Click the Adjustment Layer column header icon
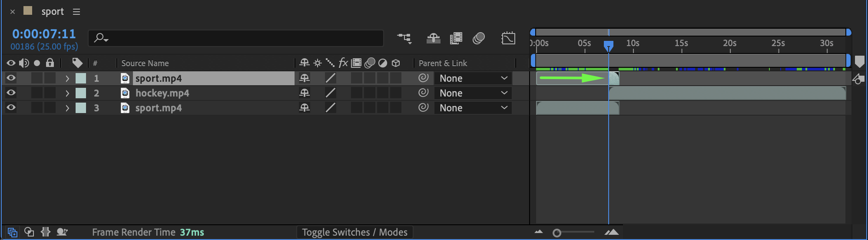 [x=383, y=63]
